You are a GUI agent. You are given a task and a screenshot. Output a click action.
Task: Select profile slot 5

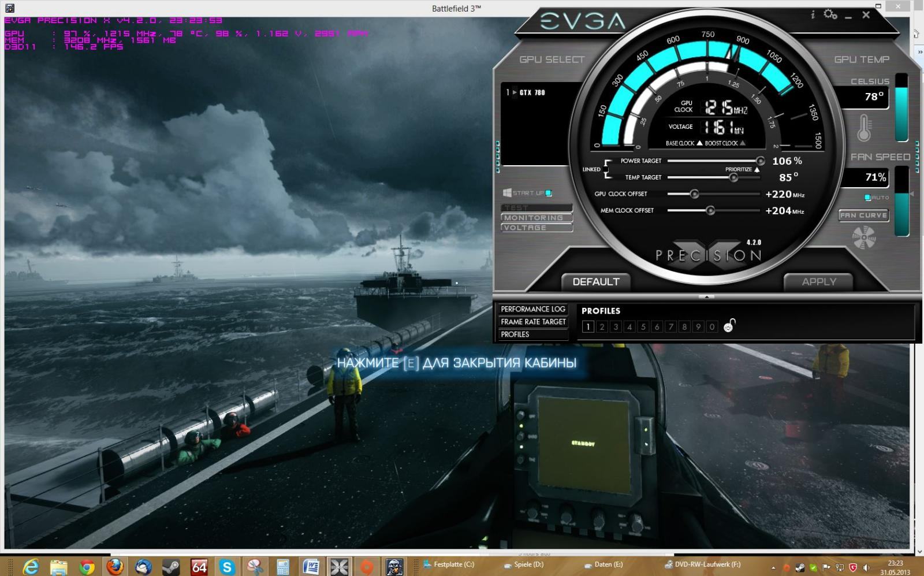(x=643, y=327)
